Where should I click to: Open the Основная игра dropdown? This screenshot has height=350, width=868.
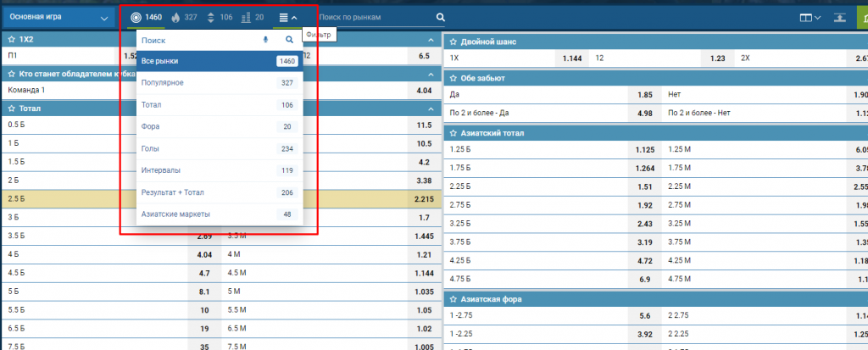pos(58,17)
